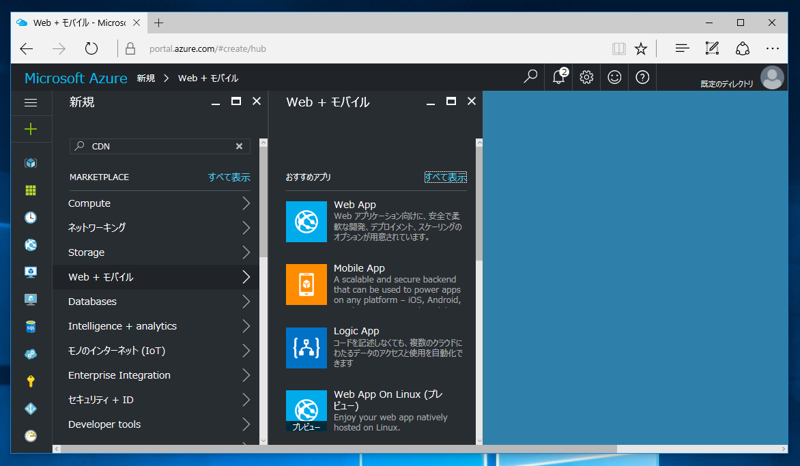Open the portal settings gear icon

(x=586, y=77)
